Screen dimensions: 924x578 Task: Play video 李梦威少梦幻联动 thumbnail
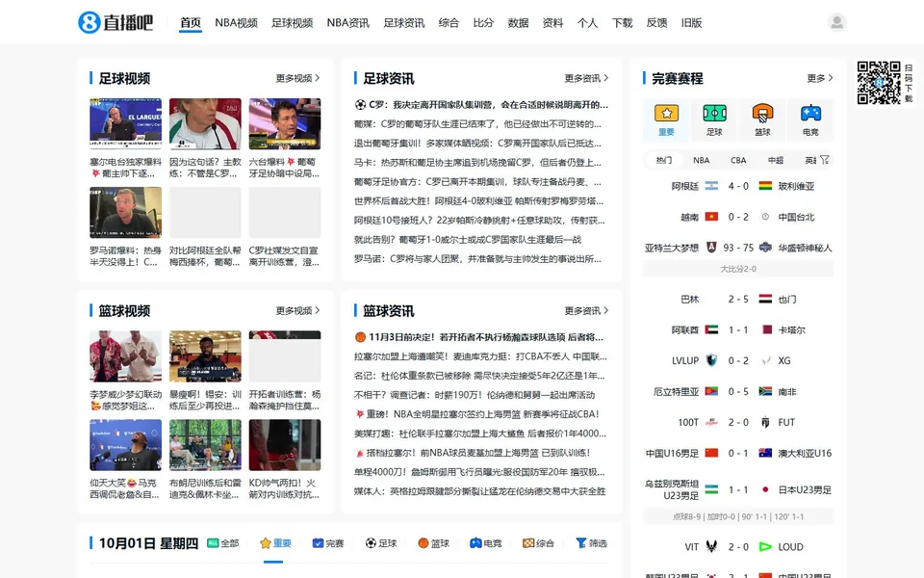pyautogui.click(x=125, y=356)
